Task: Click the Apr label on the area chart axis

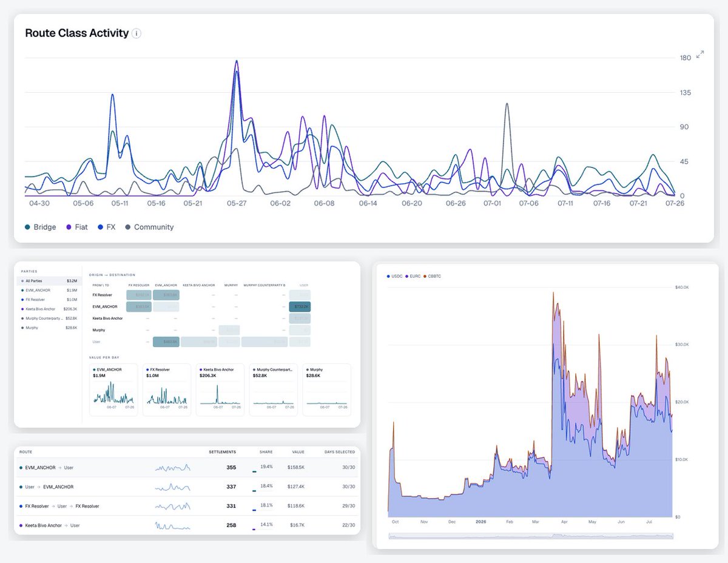Action: [x=565, y=521]
